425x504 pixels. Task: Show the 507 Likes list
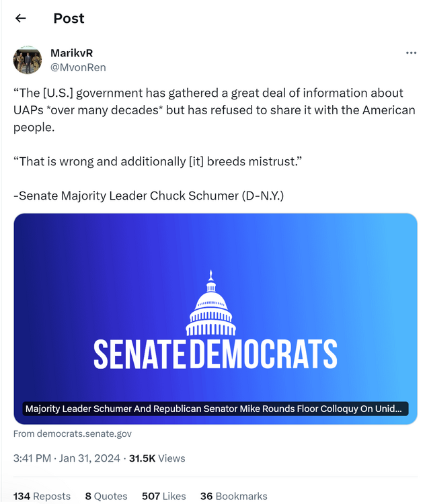pos(163,496)
